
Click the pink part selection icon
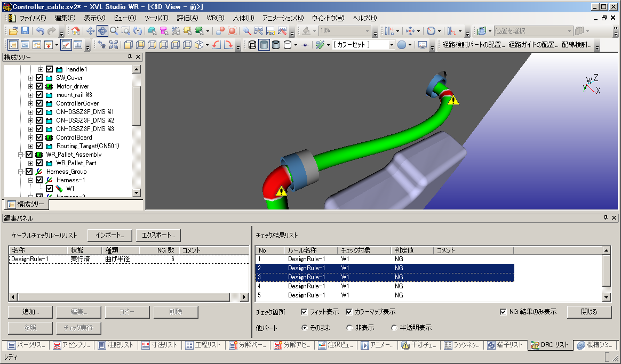coord(164,31)
